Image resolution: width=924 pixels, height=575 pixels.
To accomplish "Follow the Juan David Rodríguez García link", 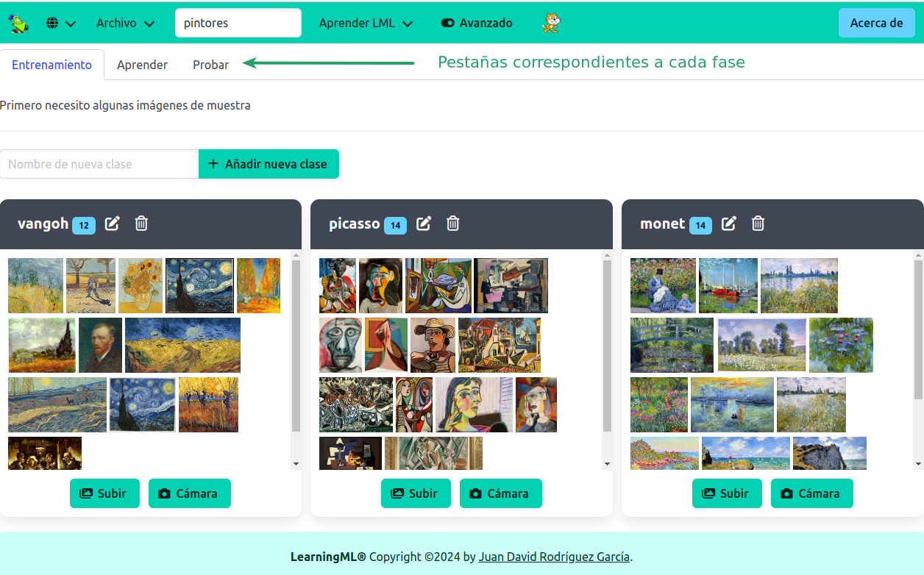I will point(554,557).
